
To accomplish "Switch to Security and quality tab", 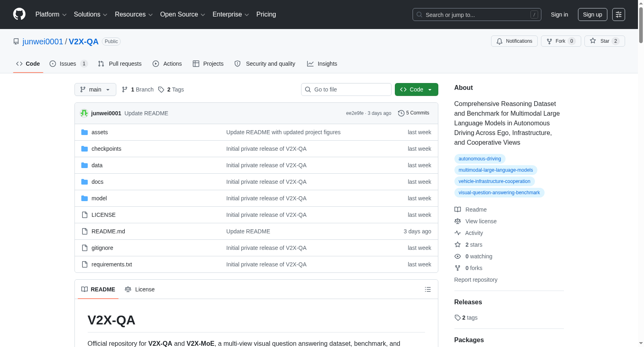I will [265, 64].
